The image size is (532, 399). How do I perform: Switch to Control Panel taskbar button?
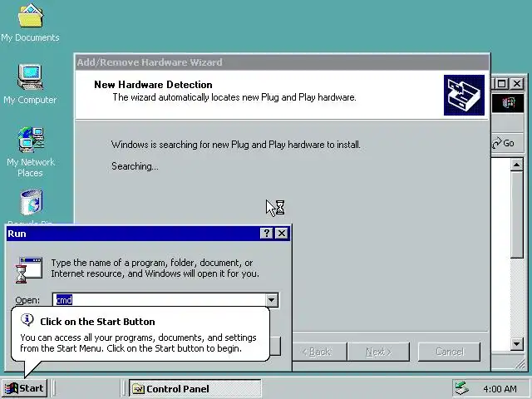pyautogui.click(x=195, y=388)
